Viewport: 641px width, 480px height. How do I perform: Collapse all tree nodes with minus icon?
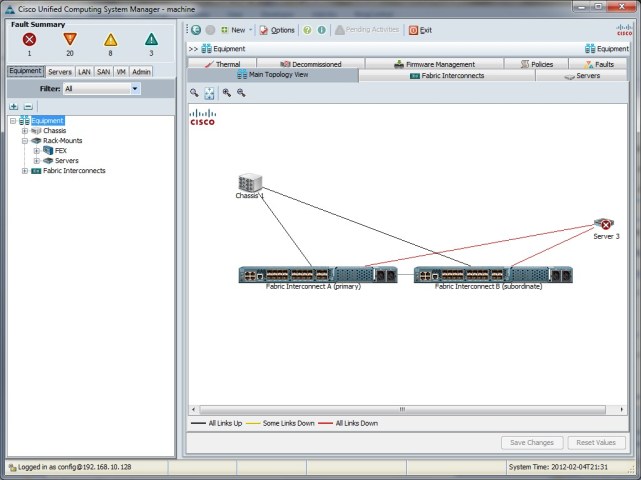tap(28, 107)
